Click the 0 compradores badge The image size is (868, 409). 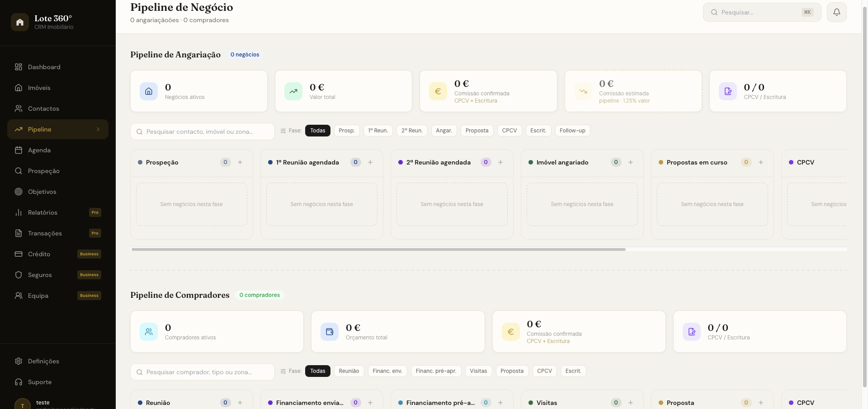[x=259, y=295]
